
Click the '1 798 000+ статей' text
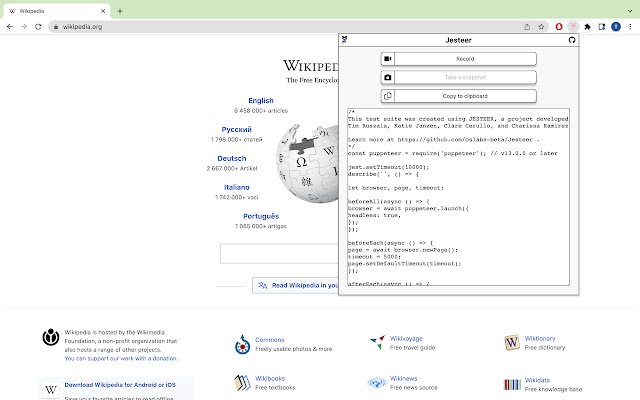(236, 140)
